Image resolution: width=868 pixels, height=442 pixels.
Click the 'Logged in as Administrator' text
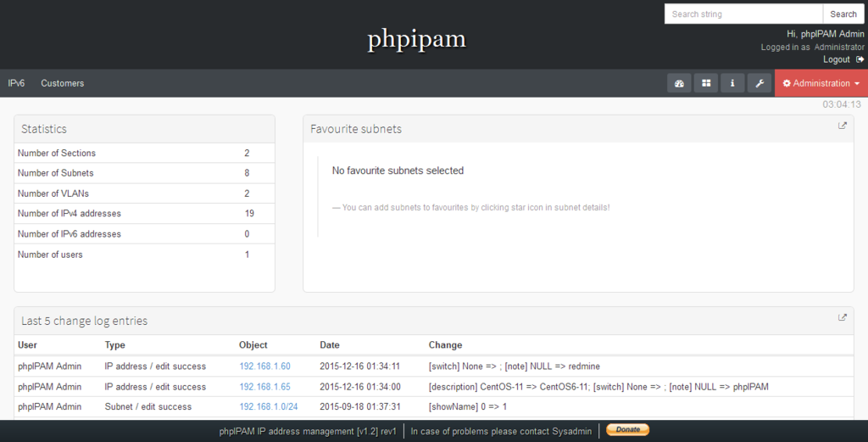812,47
